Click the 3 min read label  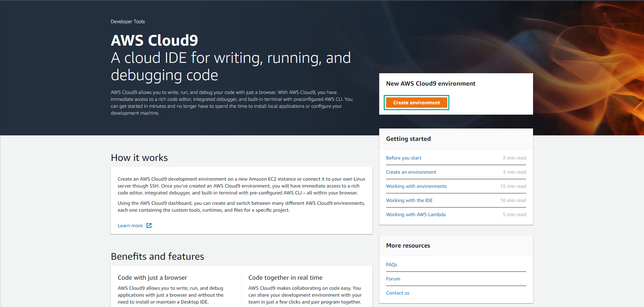point(514,172)
